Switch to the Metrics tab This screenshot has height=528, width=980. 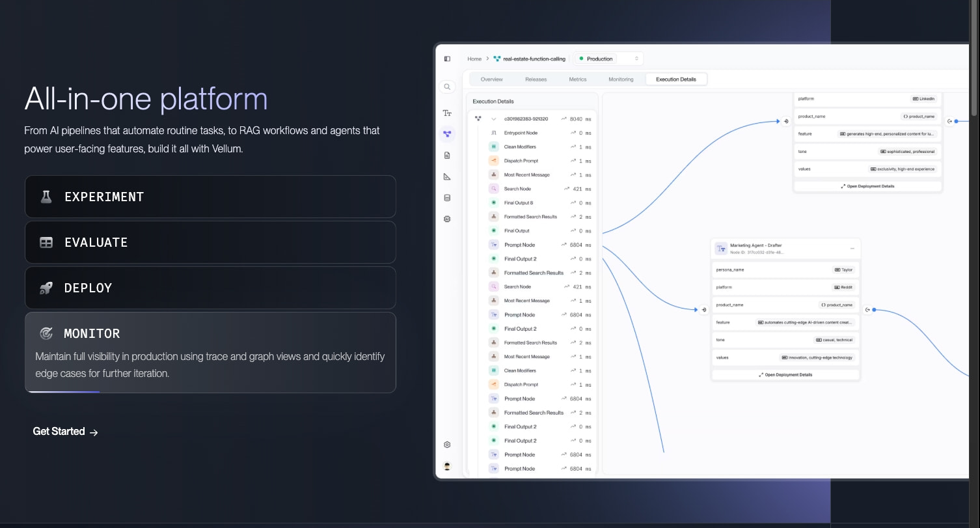coord(578,79)
